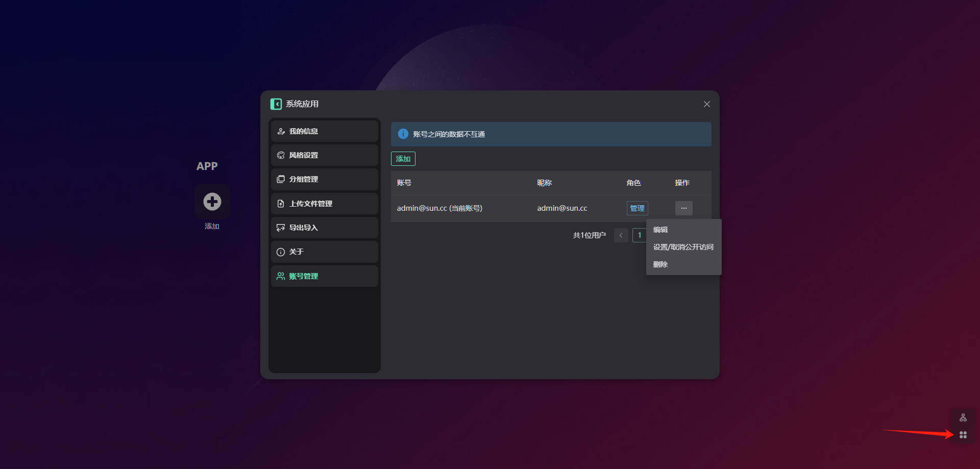Click the four-squares grid icon at bottom right

[x=963, y=435]
